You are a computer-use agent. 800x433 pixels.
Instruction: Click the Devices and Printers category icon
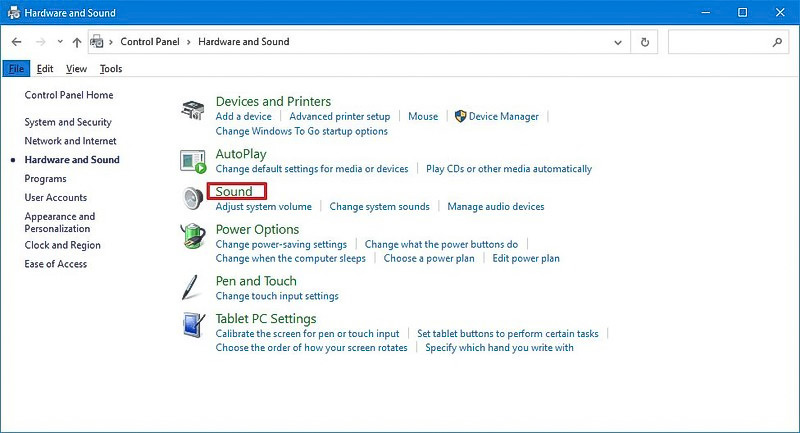pos(193,110)
